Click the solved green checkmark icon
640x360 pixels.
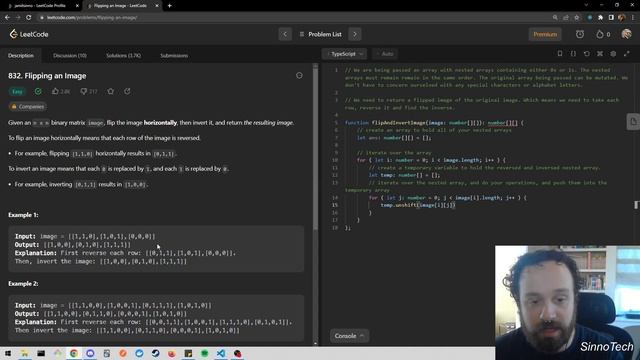pos(38,91)
